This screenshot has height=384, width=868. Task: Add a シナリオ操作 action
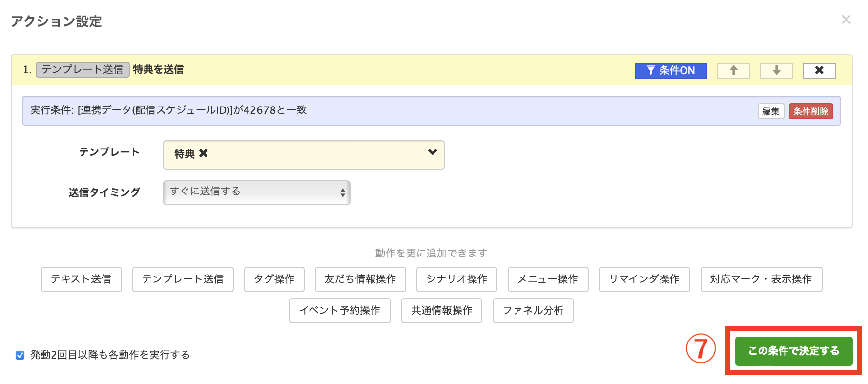pyautogui.click(x=457, y=279)
